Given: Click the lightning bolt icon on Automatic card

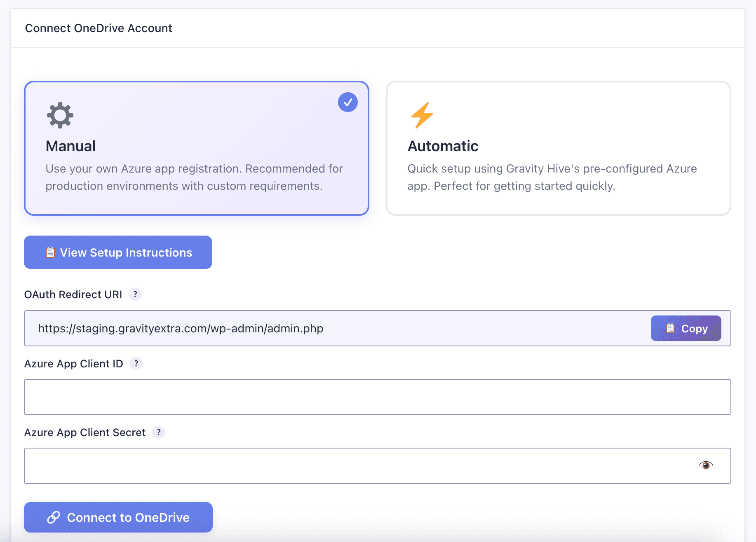Looking at the screenshot, I should point(422,115).
